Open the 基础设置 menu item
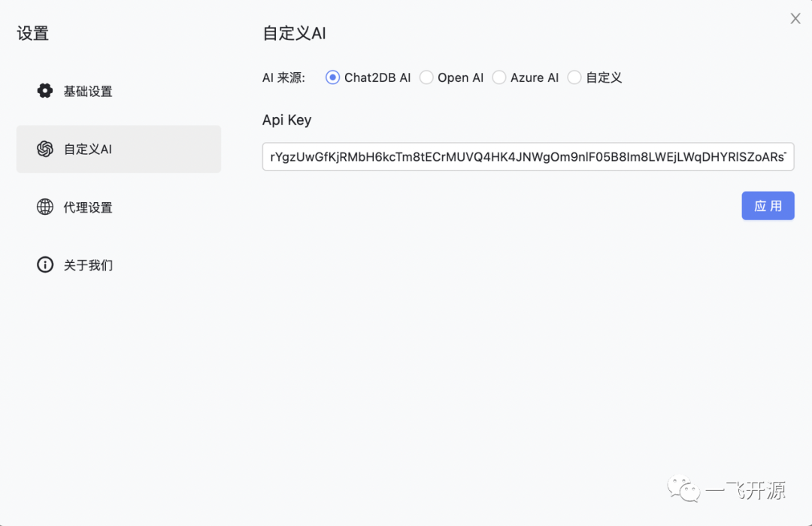 (x=119, y=91)
